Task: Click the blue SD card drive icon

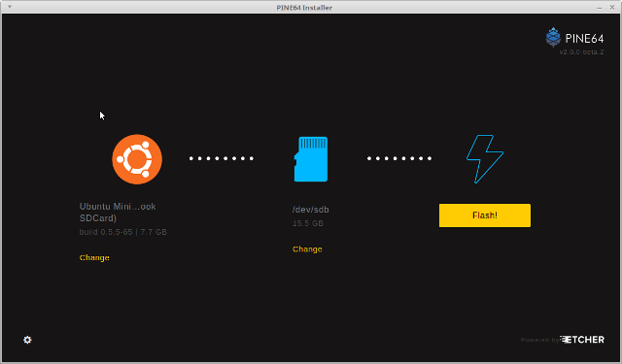Action: (x=311, y=159)
